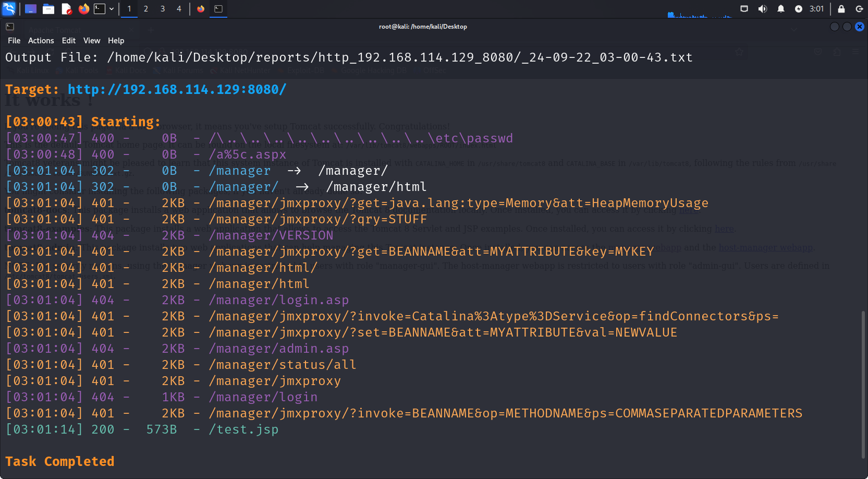Open the text editor launcher in the taskbar
The width and height of the screenshot is (868, 479).
(66, 9)
